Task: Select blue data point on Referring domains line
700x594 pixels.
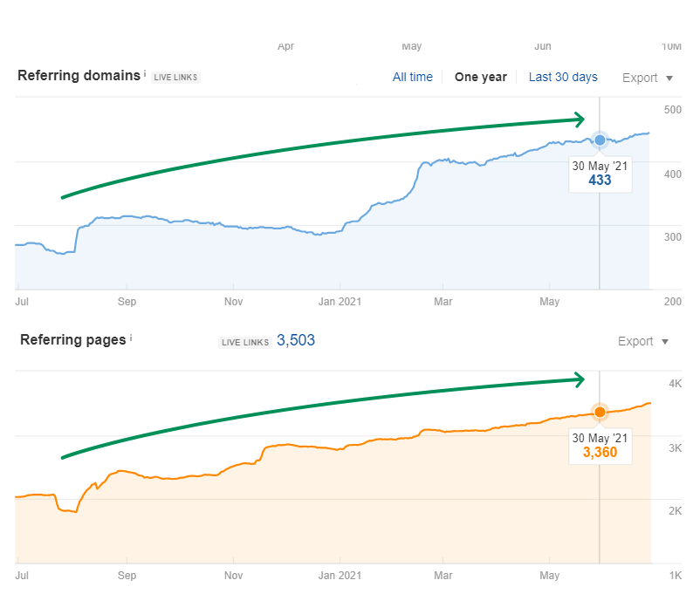Action: click(600, 140)
